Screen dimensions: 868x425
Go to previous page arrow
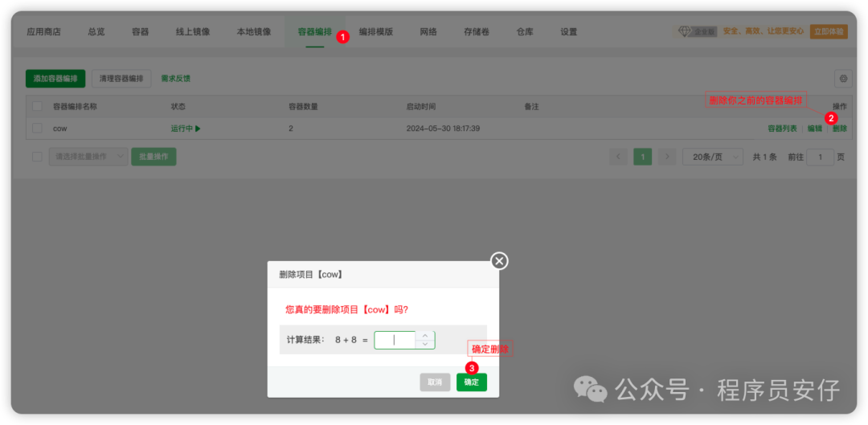(x=618, y=157)
